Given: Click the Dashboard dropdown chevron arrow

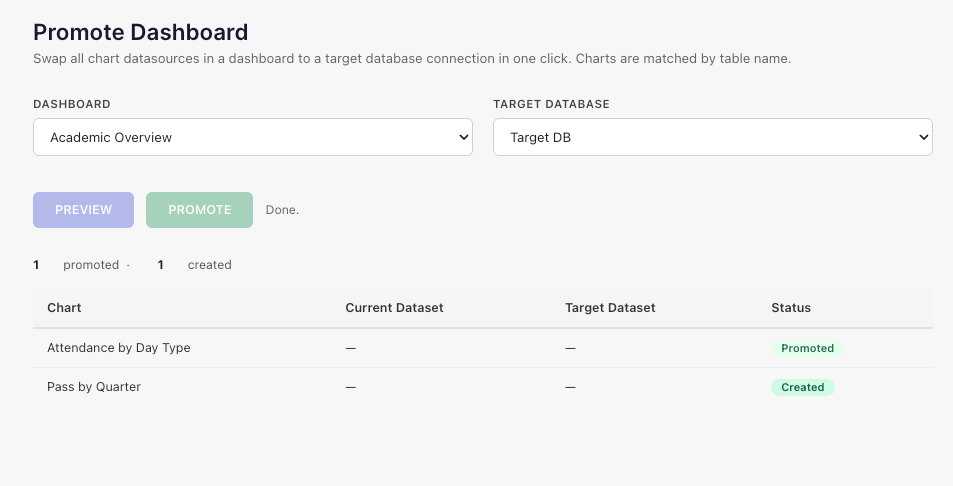Looking at the screenshot, I should coord(463,137).
